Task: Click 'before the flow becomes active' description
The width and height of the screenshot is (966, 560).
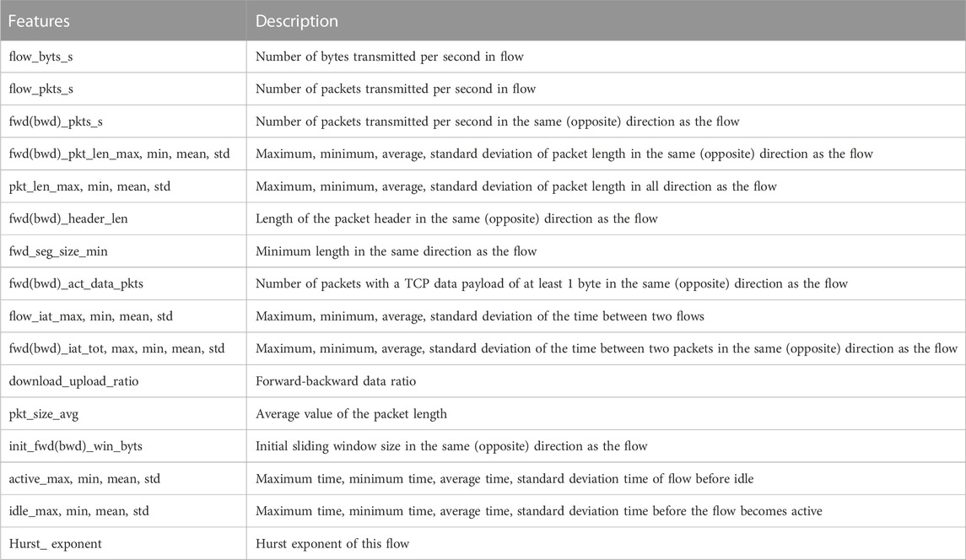Action: pyautogui.click(x=607, y=511)
